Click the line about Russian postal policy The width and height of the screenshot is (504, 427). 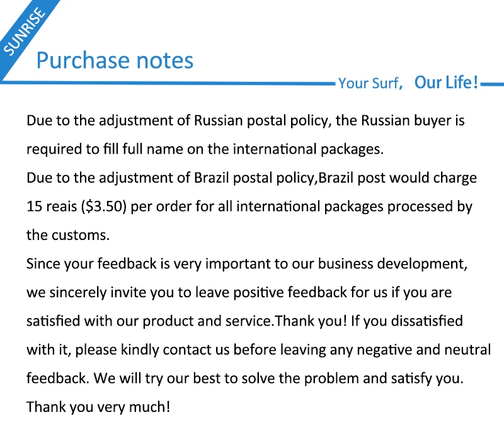246,121
